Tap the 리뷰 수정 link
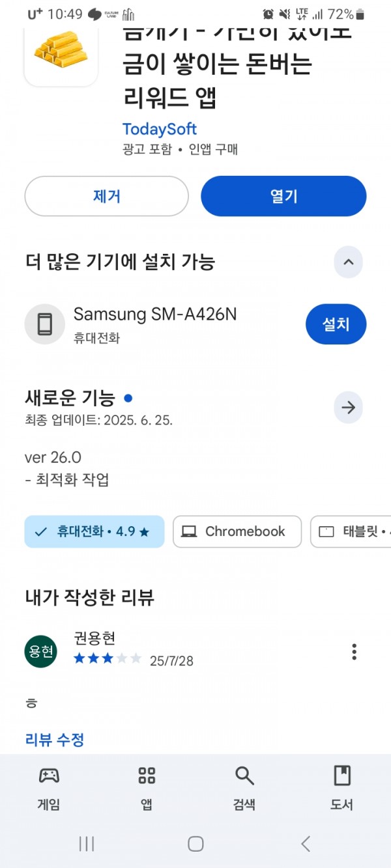Image resolution: width=391 pixels, height=868 pixels. tap(55, 740)
